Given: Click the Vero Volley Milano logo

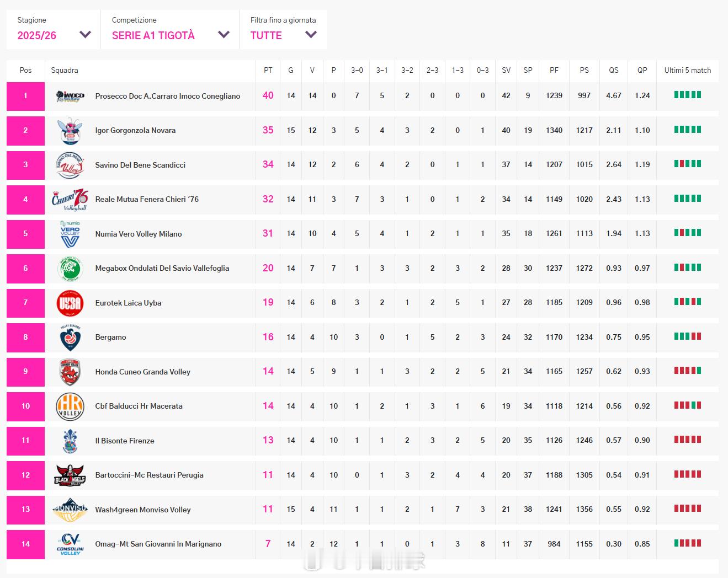Looking at the screenshot, I should [x=70, y=234].
